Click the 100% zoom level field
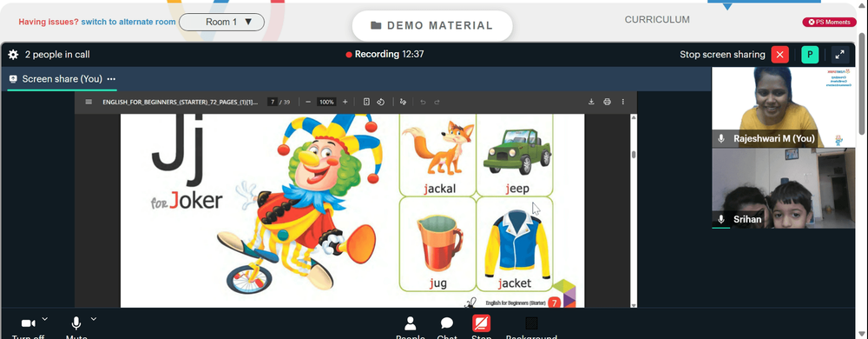The width and height of the screenshot is (868, 339). tap(326, 102)
